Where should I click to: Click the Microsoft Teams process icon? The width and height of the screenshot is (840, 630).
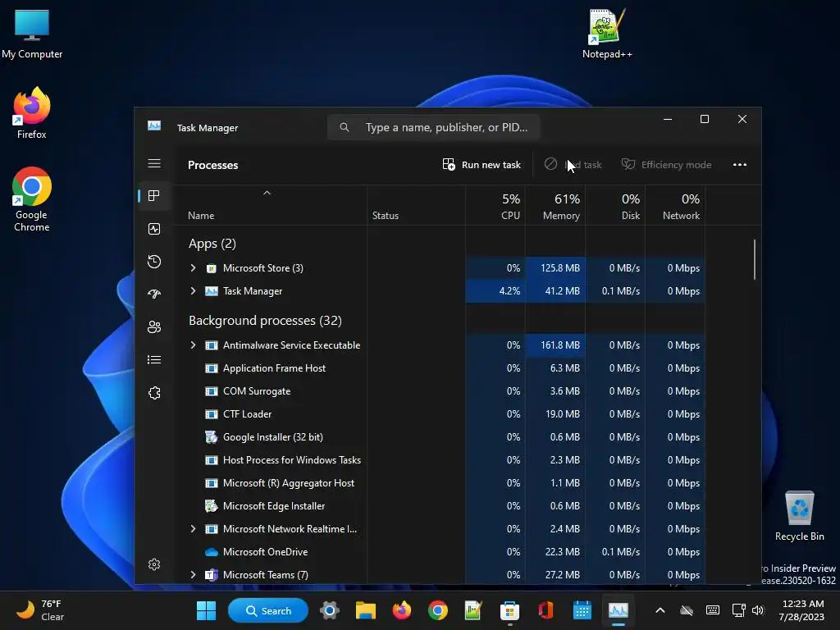tap(212, 575)
